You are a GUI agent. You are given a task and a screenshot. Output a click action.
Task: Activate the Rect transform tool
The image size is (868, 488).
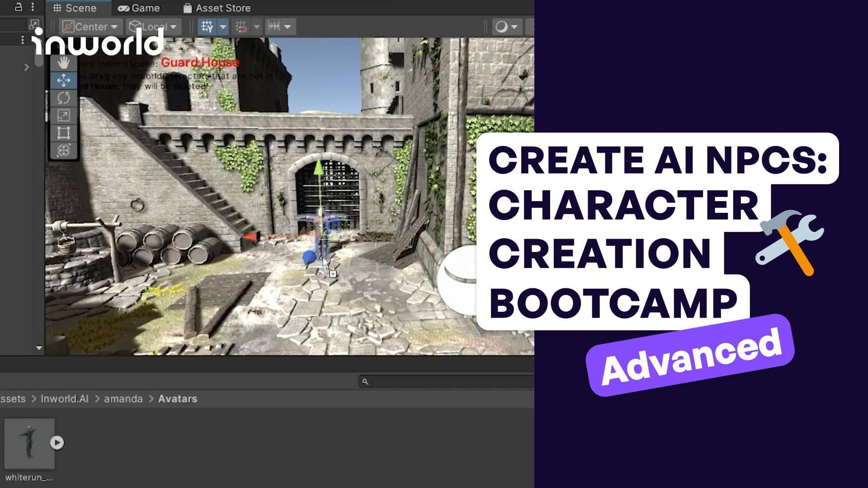[63, 133]
